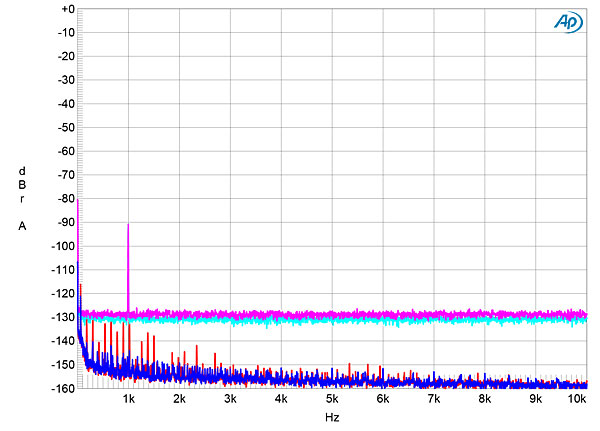Viewport: 600px width, 431px height.
Task: Click the 9k frequency axis label
Action: tap(535, 399)
